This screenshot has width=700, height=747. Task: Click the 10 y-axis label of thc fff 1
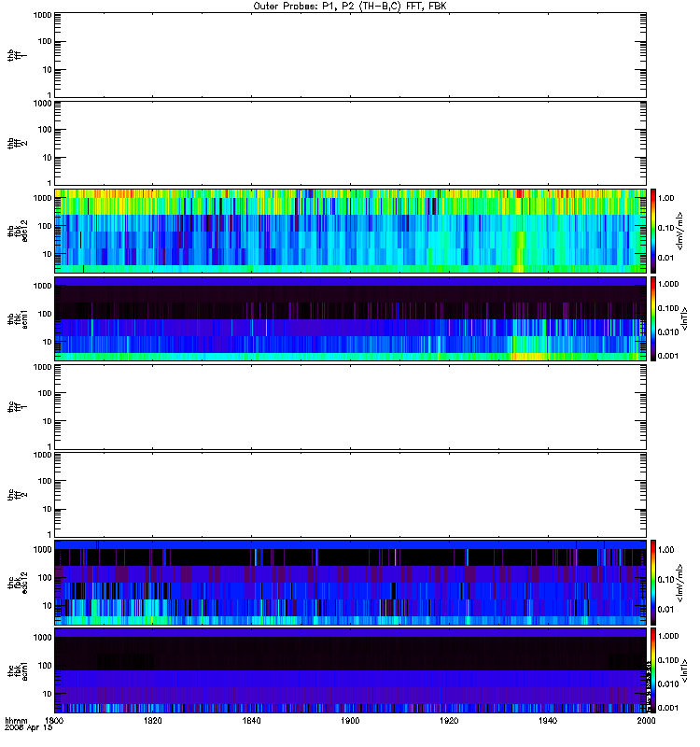pos(48,421)
